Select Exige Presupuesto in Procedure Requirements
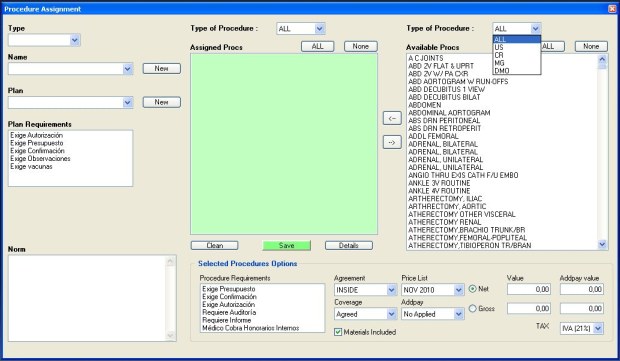This screenshot has width=620, height=361. coord(229,289)
